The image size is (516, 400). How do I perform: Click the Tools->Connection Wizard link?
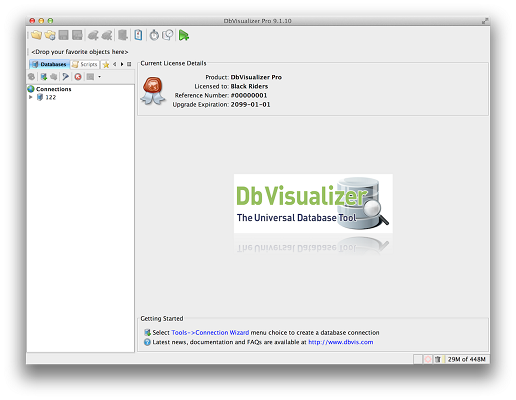tap(210, 332)
